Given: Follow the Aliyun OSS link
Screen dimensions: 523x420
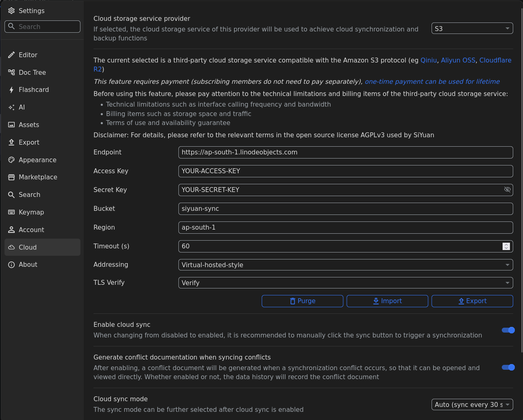Looking at the screenshot, I should (x=458, y=60).
